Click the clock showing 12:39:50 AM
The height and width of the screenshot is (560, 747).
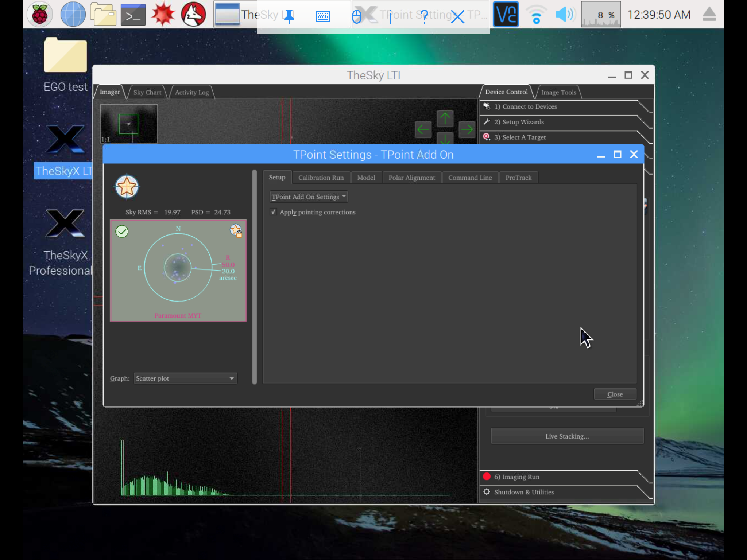(x=659, y=15)
